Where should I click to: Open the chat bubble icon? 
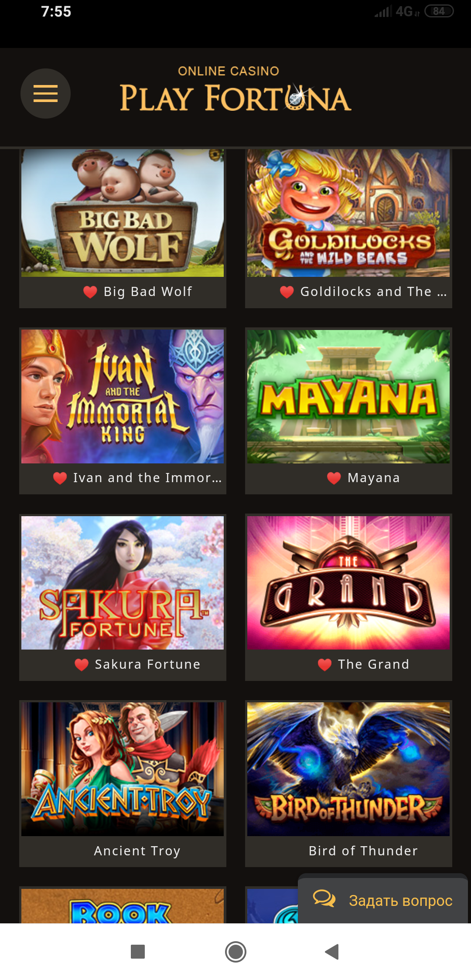coord(324,899)
